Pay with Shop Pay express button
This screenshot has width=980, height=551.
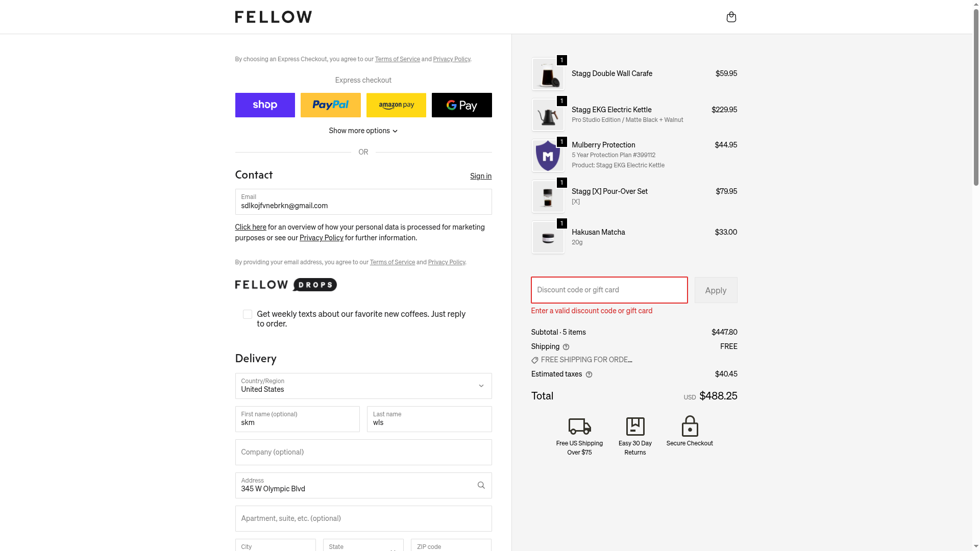tap(265, 105)
